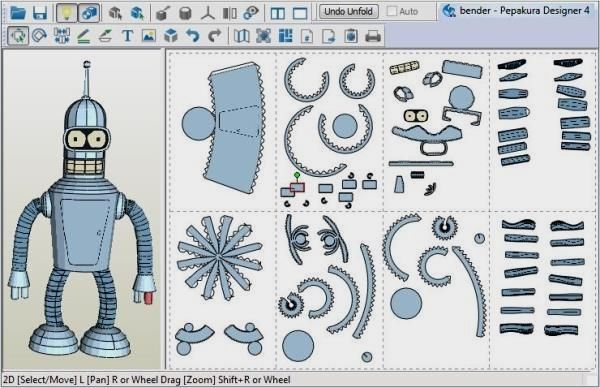600x388 pixels.
Task: Select the star-shaped radial part
Action: tap(219, 258)
